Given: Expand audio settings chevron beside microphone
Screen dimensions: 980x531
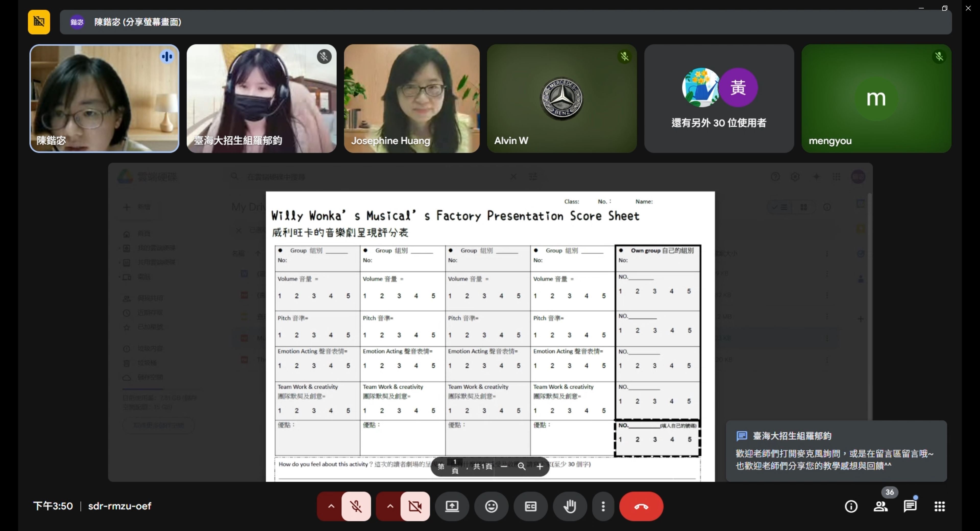Looking at the screenshot, I should [331, 506].
